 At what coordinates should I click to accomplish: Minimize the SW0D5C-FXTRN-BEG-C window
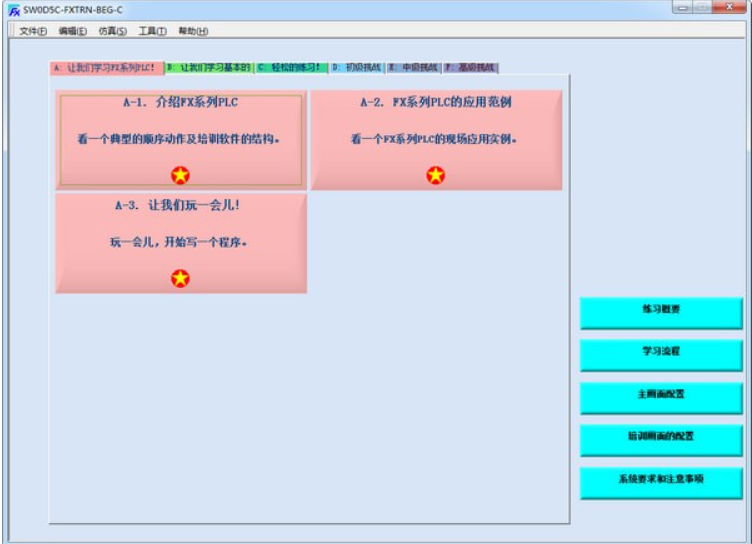coord(683,7)
